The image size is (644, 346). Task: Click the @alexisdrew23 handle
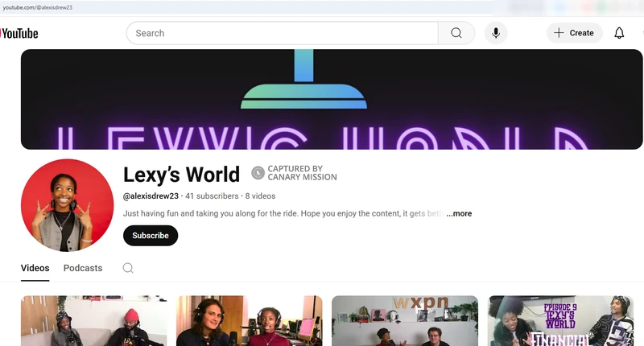(x=151, y=196)
